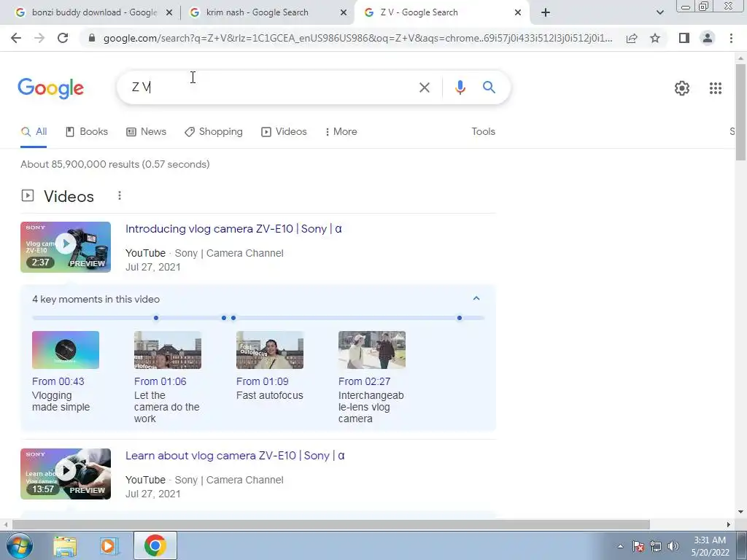The height and width of the screenshot is (560, 747).
Task: Click the first timeline dot marker
Action: pos(156,318)
